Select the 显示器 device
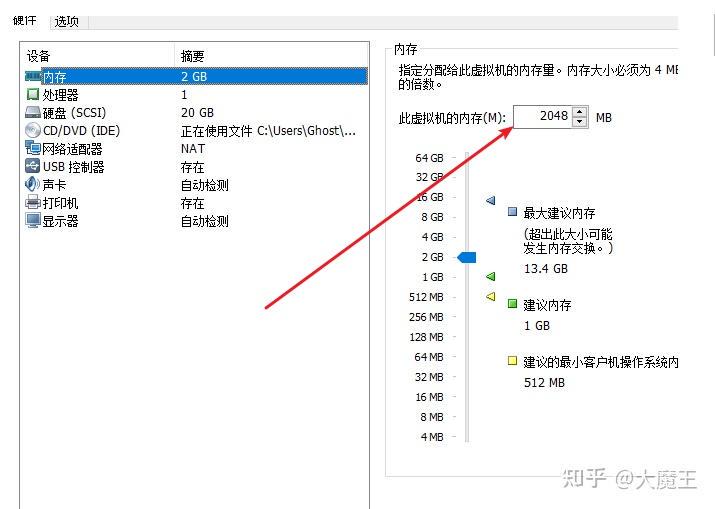Image resolution: width=715 pixels, height=509 pixels. pos(196,221)
